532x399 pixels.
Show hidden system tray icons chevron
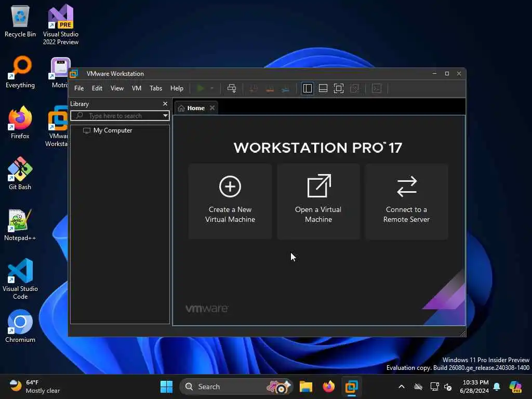pyautogui.click(x=402, y=387)
